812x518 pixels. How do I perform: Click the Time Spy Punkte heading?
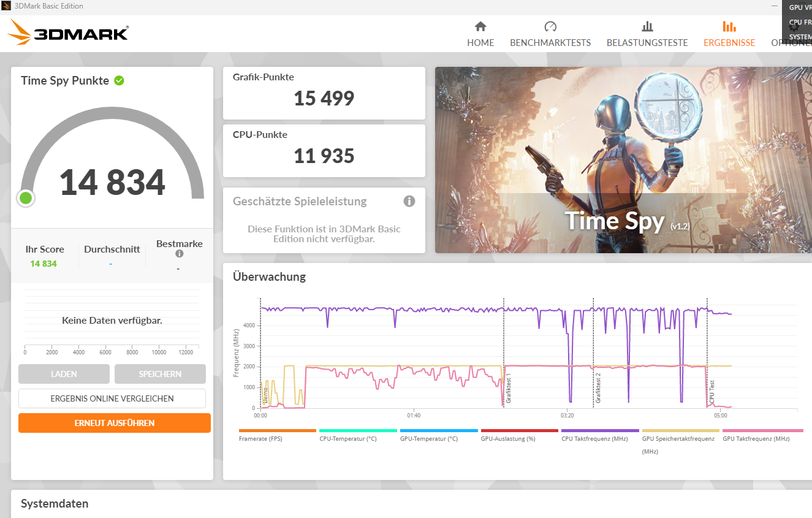[x=65, y=80]
